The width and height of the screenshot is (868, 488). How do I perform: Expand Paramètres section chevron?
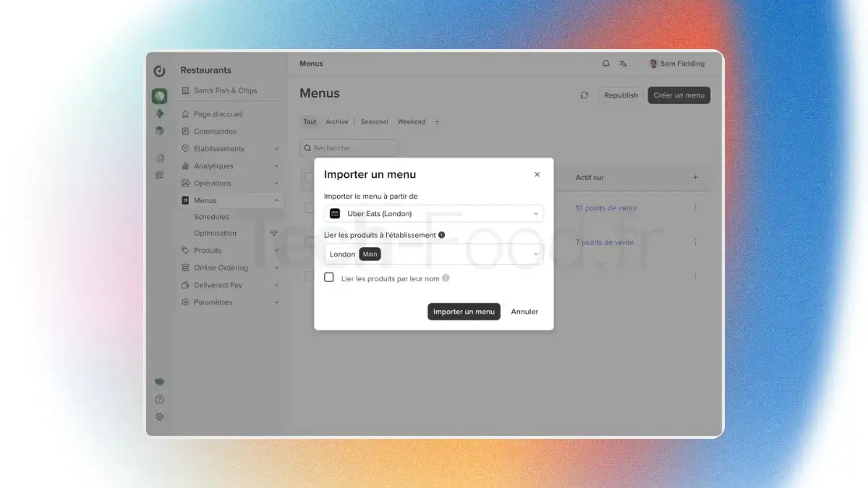point(276,303)
